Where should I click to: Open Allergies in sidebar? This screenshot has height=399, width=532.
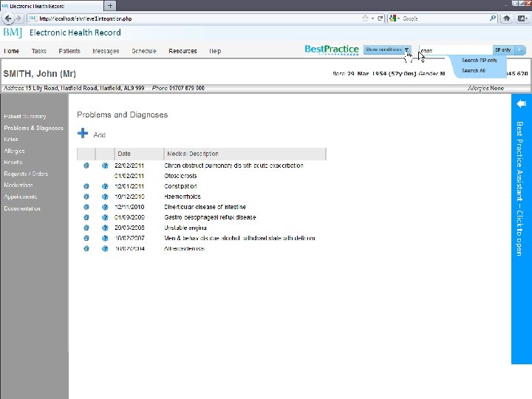tap(14, 151)
